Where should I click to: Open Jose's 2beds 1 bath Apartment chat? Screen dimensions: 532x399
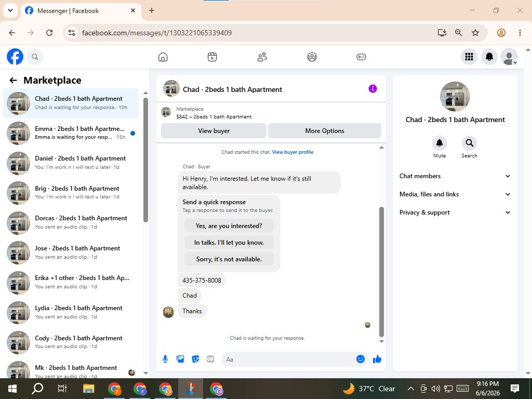71,253
